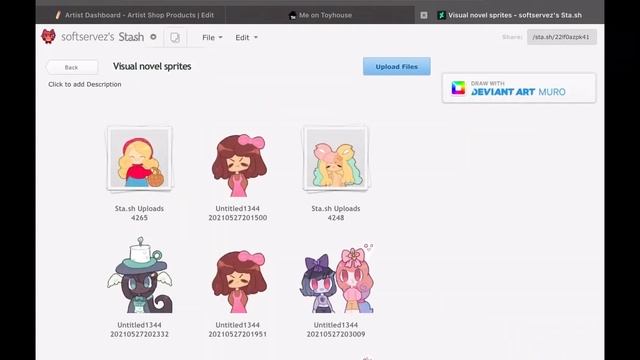640x360 pixels.
Task: Open Untitled1344 20210527201500 thumbnail
Action: pos(238,165)
